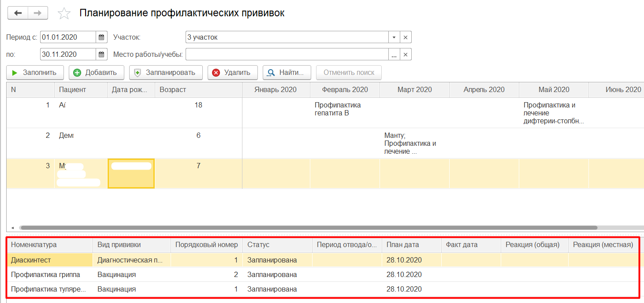Image resolution: width=644 pixels, height=303 pixels.
Task: Click the horizontal scrollbar of the patient table
Action: 309,228
